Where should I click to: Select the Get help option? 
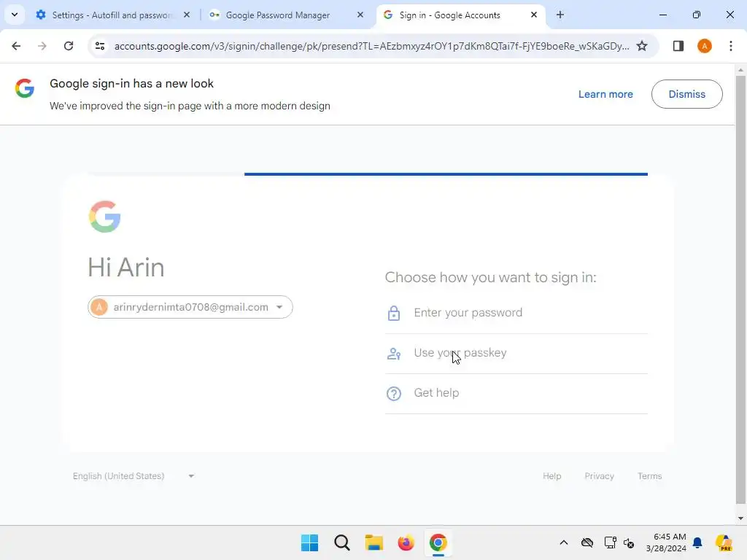coord(516,393)
